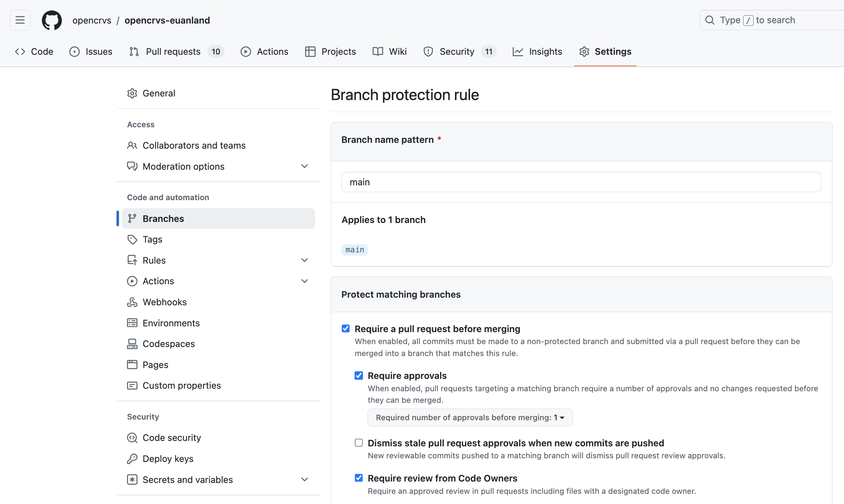
Task: Open the hamburger navigation menu
Action: click(x=20, y=20)
